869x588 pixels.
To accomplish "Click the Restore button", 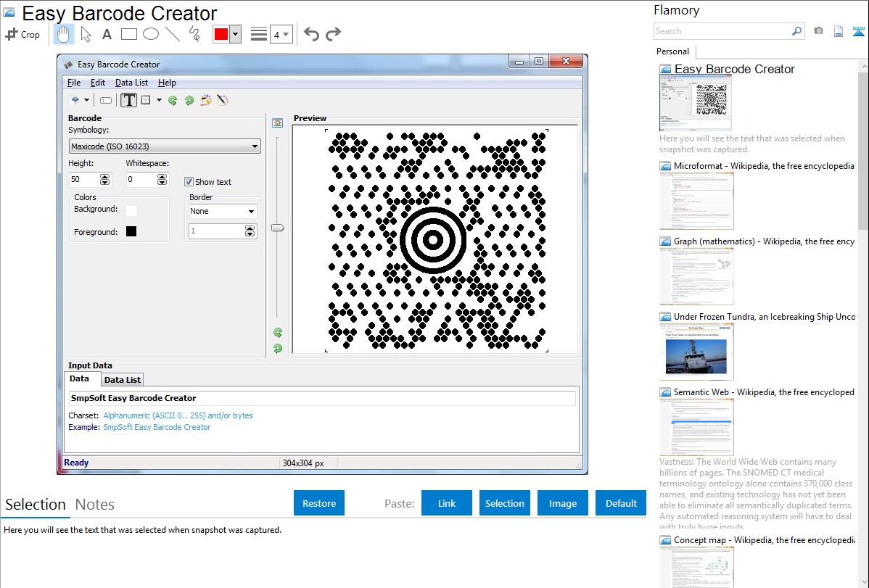I will point(319,503).
